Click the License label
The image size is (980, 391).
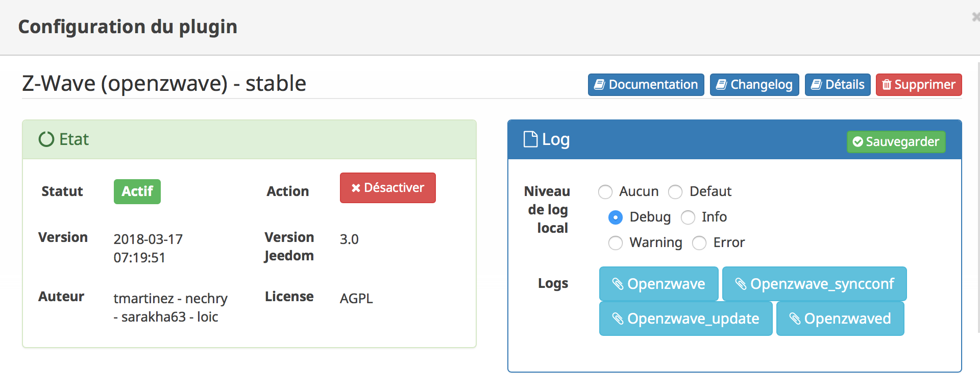(x=289, y=297)
